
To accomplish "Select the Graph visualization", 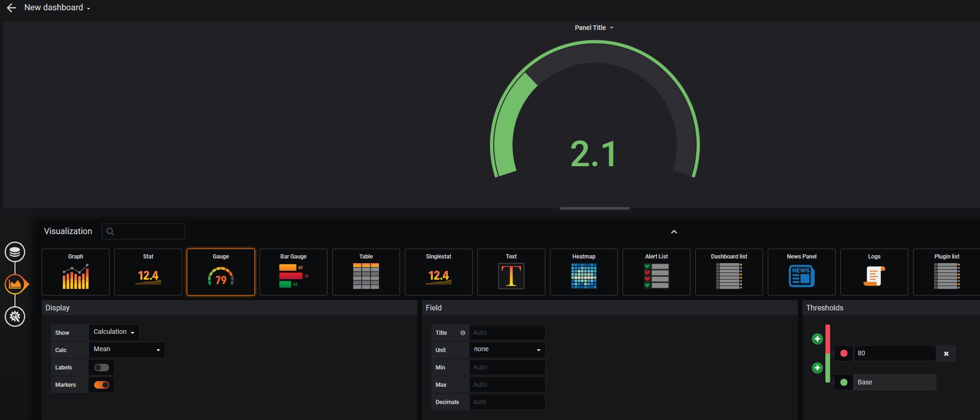I will coord(75,272).
